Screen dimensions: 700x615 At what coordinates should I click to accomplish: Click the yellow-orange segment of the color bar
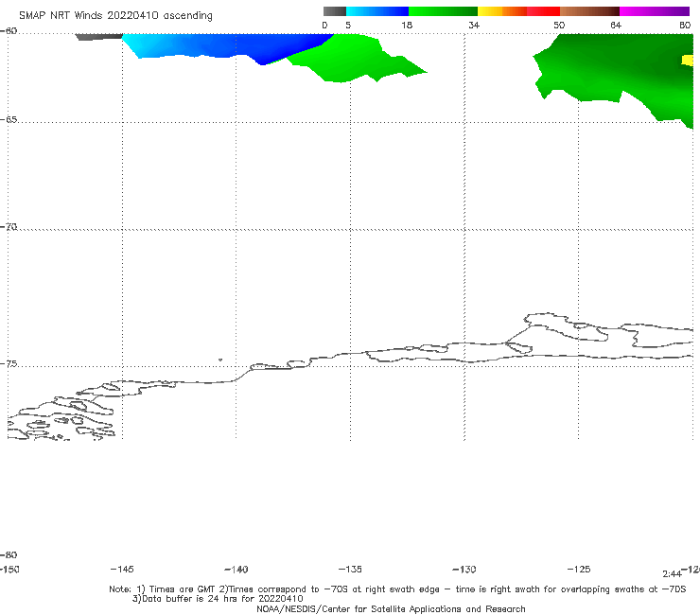click(x=502, y=11)
